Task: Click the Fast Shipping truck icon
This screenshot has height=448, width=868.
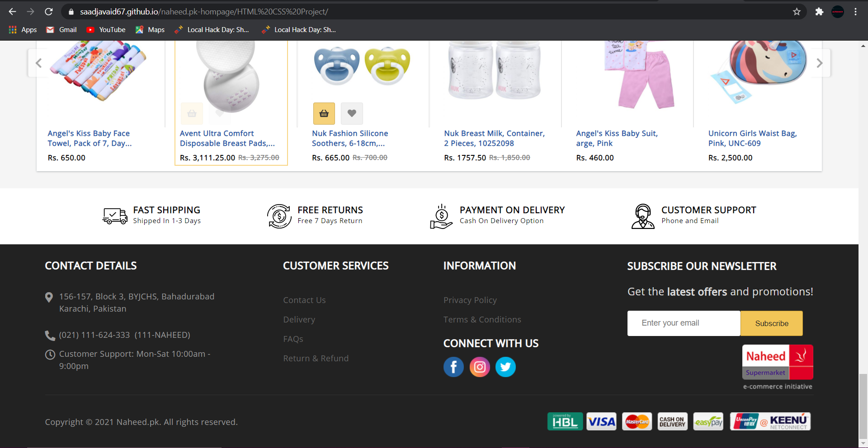Action: pyautogui.click(x=115, y=216)
